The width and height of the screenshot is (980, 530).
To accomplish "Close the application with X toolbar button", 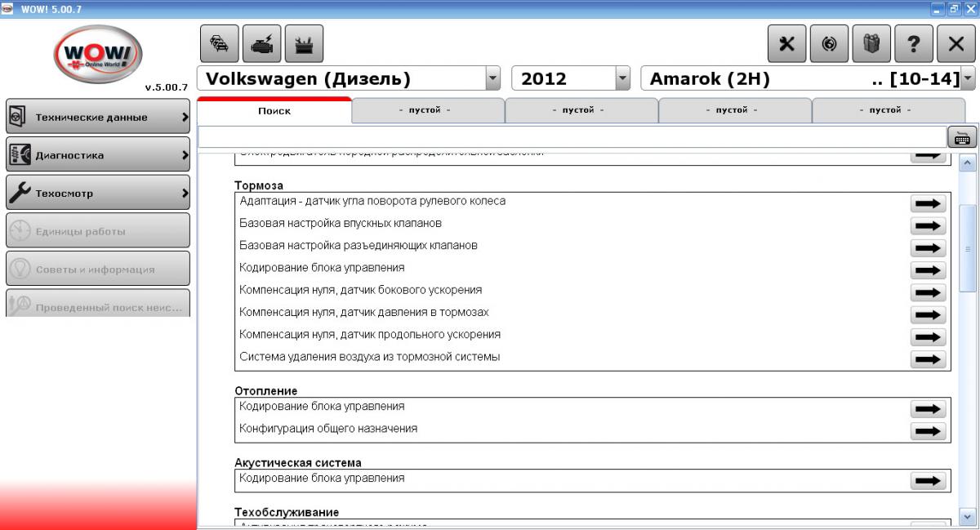I will (x=957, y=44).
